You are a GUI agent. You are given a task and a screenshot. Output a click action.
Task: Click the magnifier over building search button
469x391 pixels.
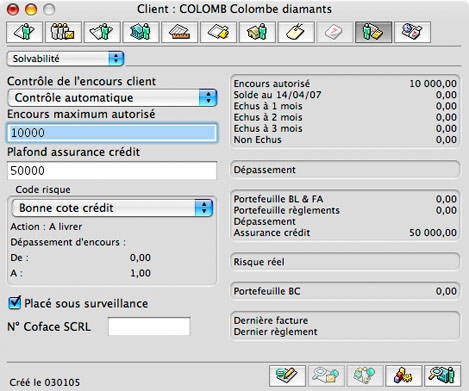pyautogui.click(x=443, y=376)
